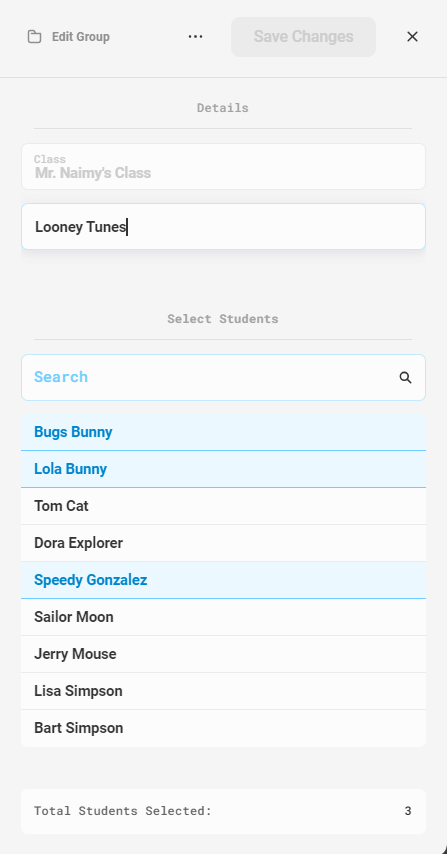Click the Total Students Selected count
The width and height of the screenshot is (447, 854).
coord(408,811)
